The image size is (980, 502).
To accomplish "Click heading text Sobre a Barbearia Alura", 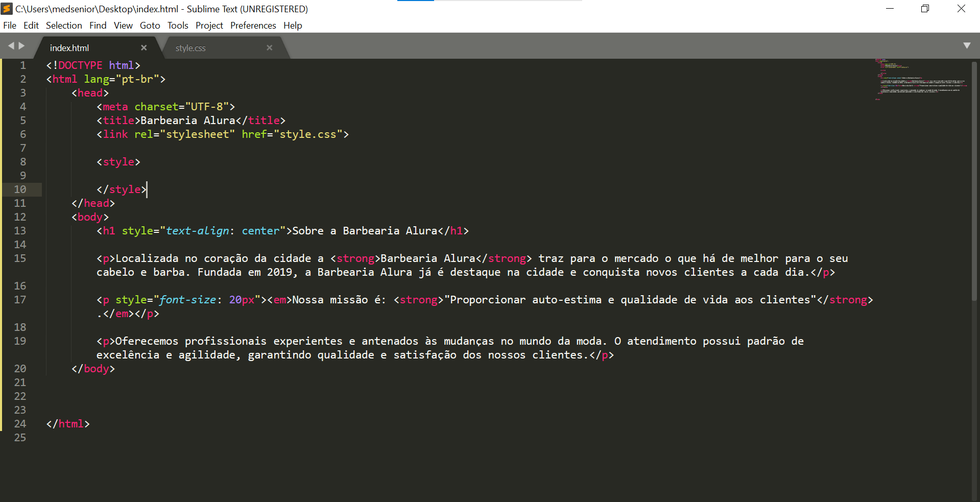I will click(x=365, y=231).
